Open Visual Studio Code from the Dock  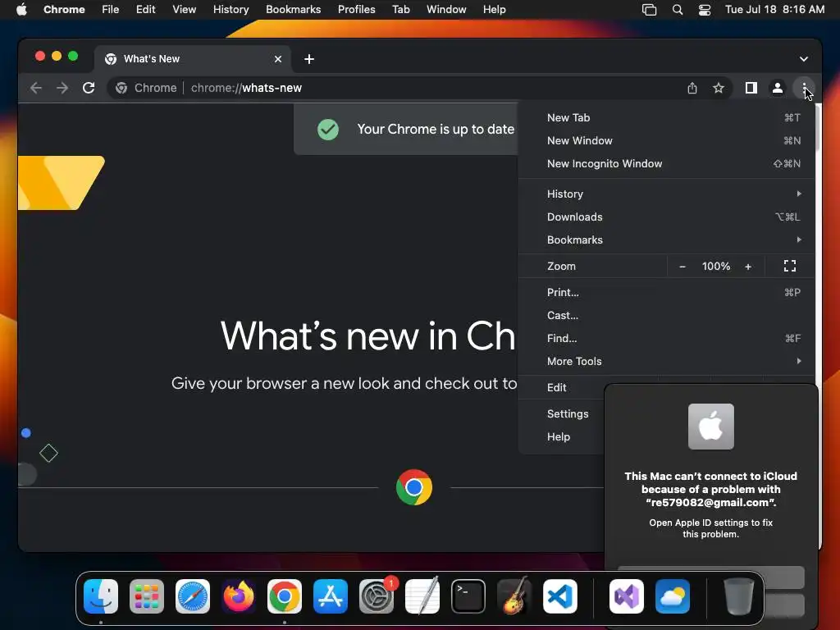coord(560,596)
